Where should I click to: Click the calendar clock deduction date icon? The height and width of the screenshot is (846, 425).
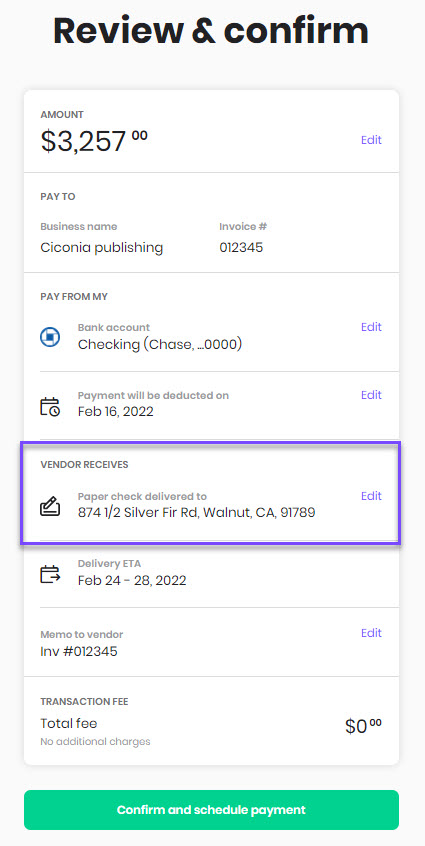pyautogui.click(x=50, y=406)
